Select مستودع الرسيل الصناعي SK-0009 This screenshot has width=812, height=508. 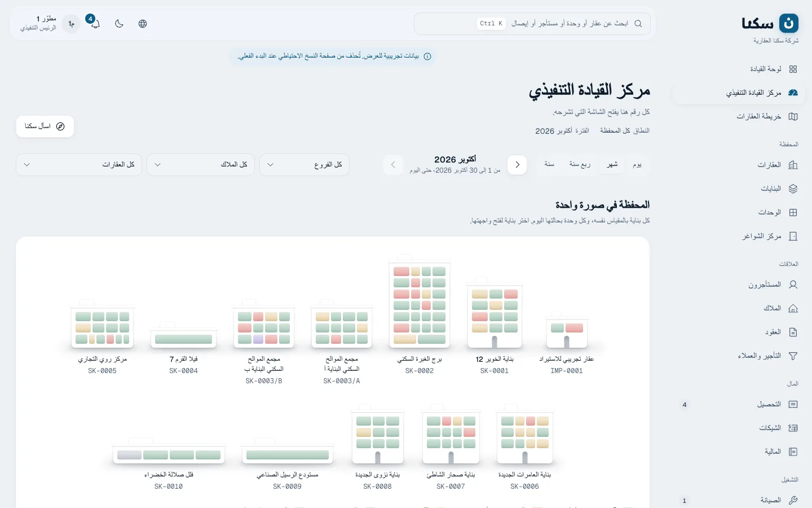(x=288, y=464)
